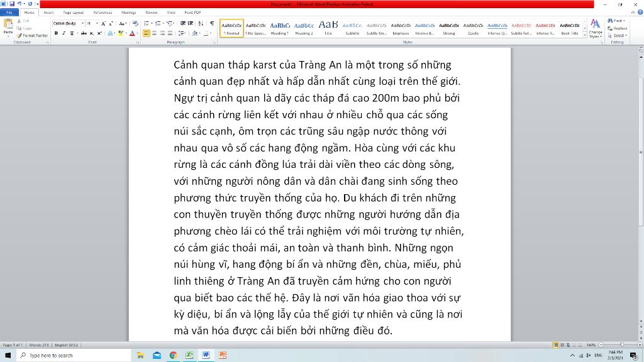This screenshot has width=644, height=362.
Task: Click Increase Indent icon
Action: pos(191,24)
